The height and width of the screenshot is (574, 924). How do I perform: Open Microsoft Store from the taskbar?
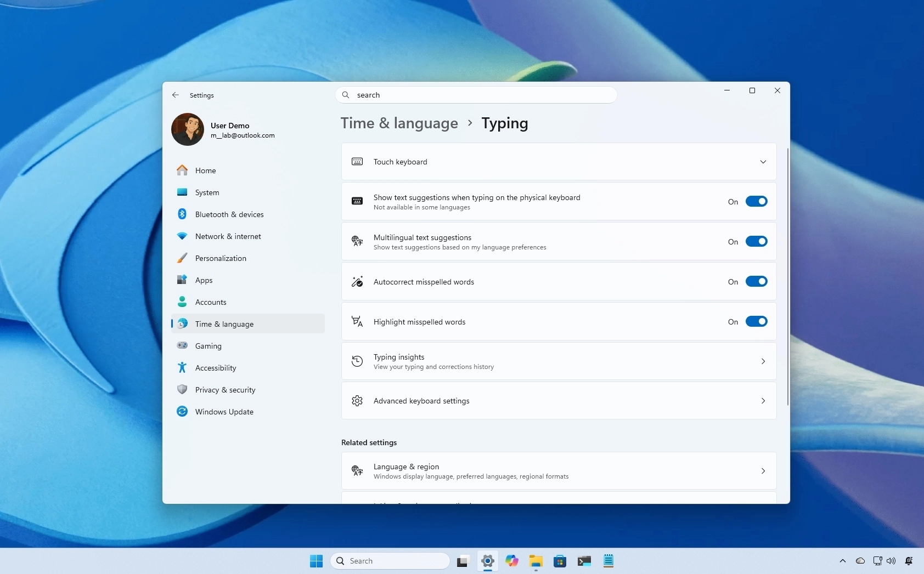[560, 561]
